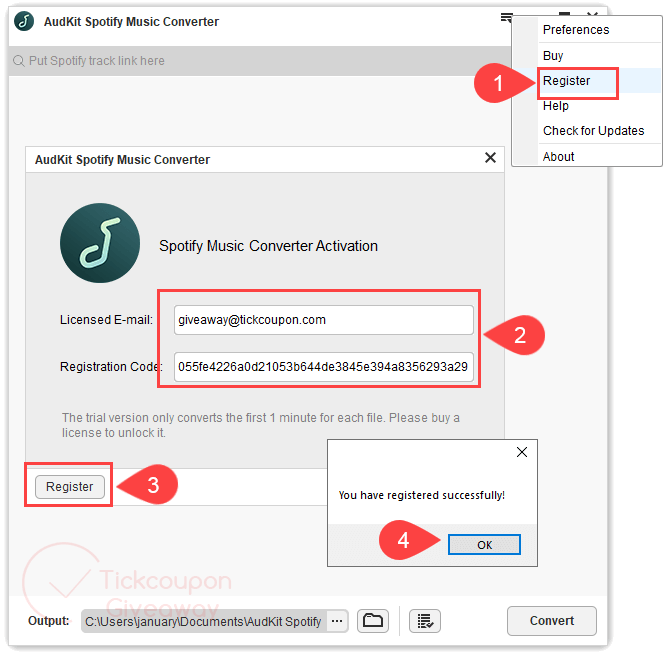Viewport: 668px width, 658px height.
Task: Click the search magnifier icon
Action: [18, 61]
